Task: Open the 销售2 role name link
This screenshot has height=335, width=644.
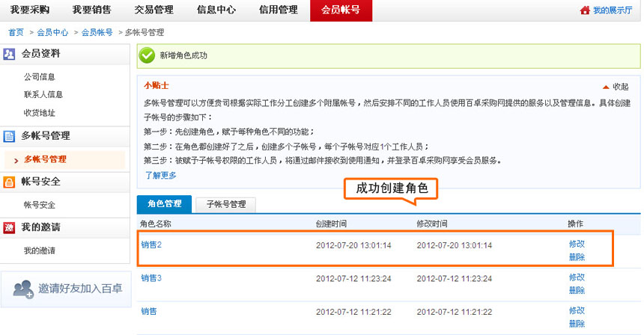Action: [151, 245]
